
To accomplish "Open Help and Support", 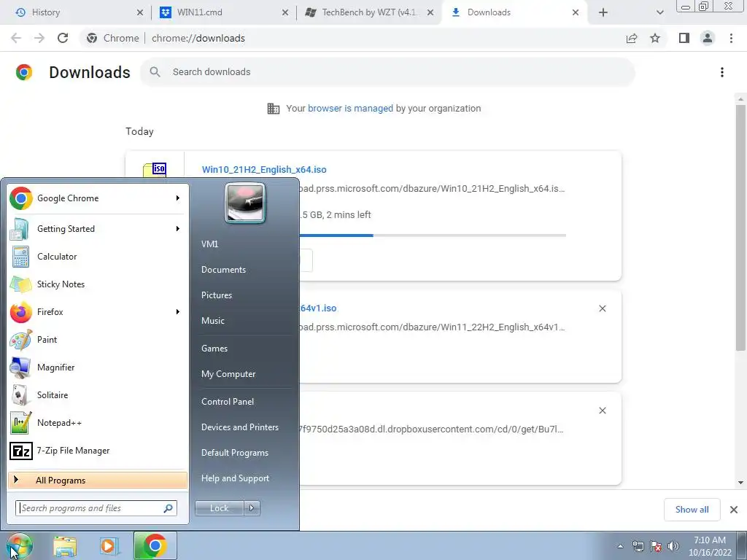I will click(x=236, y=478).
